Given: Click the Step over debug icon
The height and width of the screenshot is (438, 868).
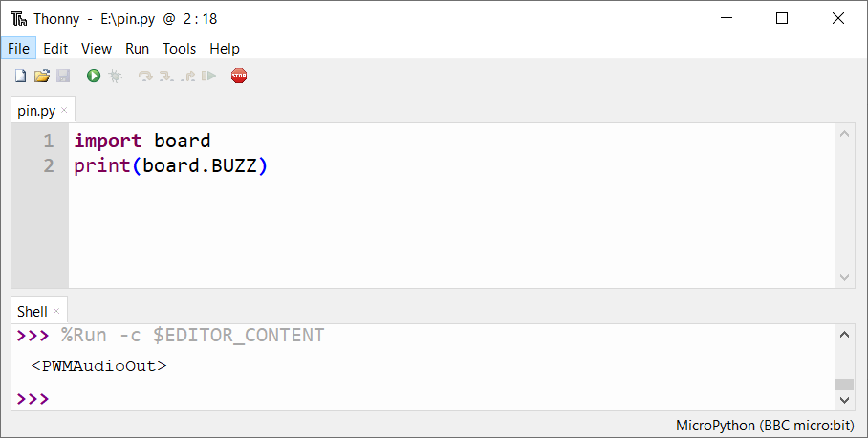Looking at the screenshot, I should 145,76.
